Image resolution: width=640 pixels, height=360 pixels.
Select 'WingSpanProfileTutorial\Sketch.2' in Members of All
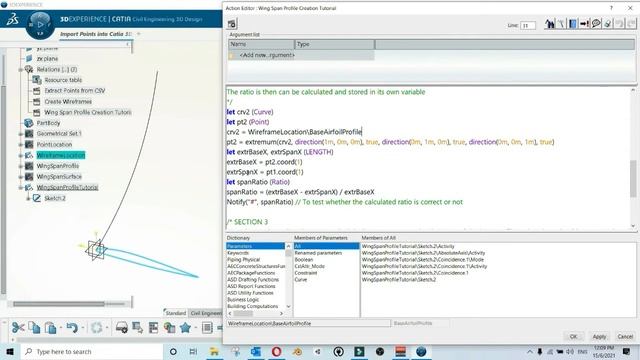(399, 280)
